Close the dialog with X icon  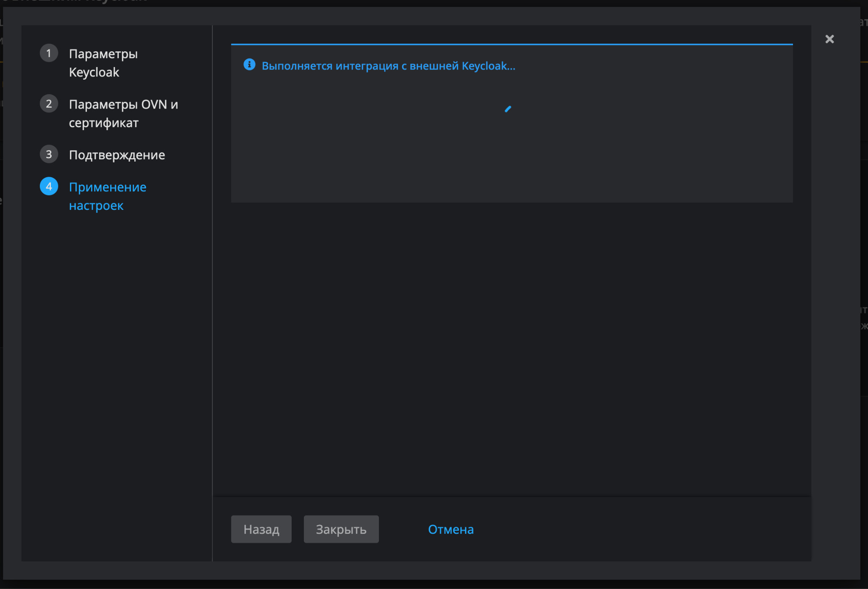pos(829,39)
